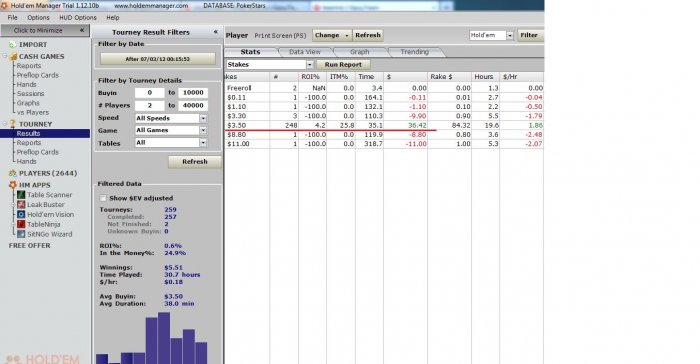Collapse the Tourney Result Filters panel
The image size is (700, 364).
(216, 32)
